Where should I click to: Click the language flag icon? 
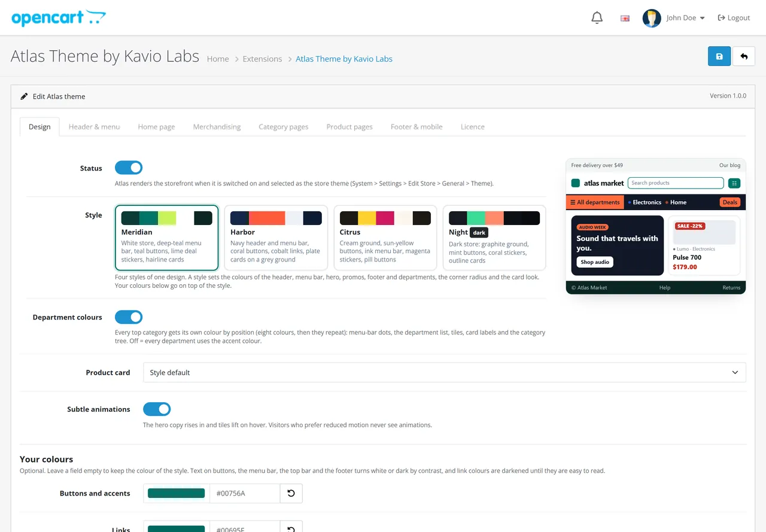[625, 18]
